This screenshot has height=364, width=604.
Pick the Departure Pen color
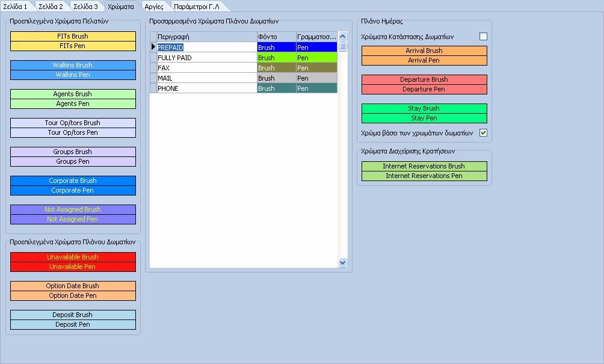pos(424,89)
